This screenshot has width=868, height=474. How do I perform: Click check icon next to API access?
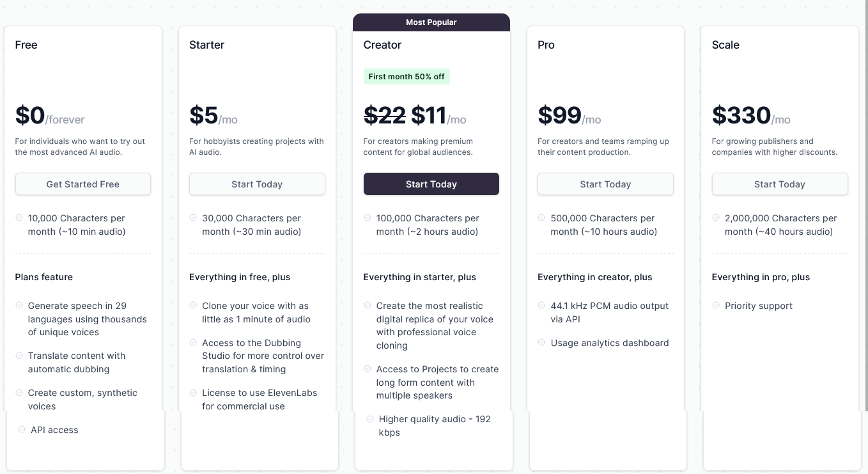[22, 430]
